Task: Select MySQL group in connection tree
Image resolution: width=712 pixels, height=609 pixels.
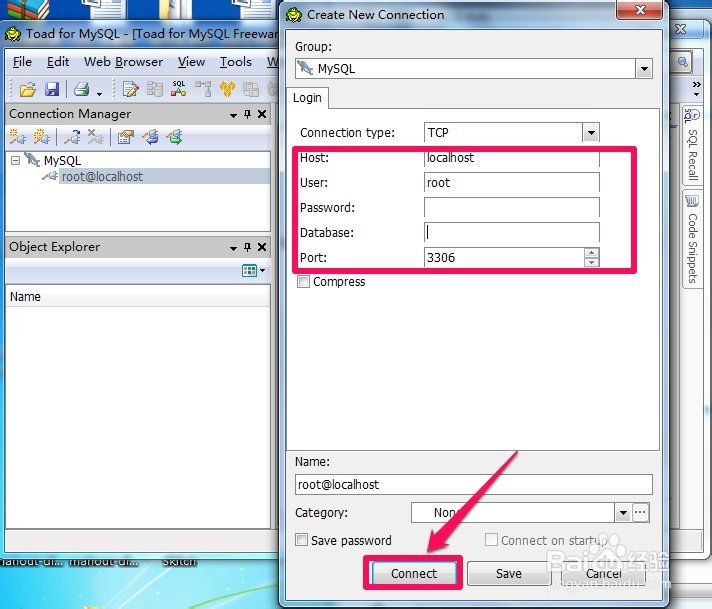Action: 62,160
